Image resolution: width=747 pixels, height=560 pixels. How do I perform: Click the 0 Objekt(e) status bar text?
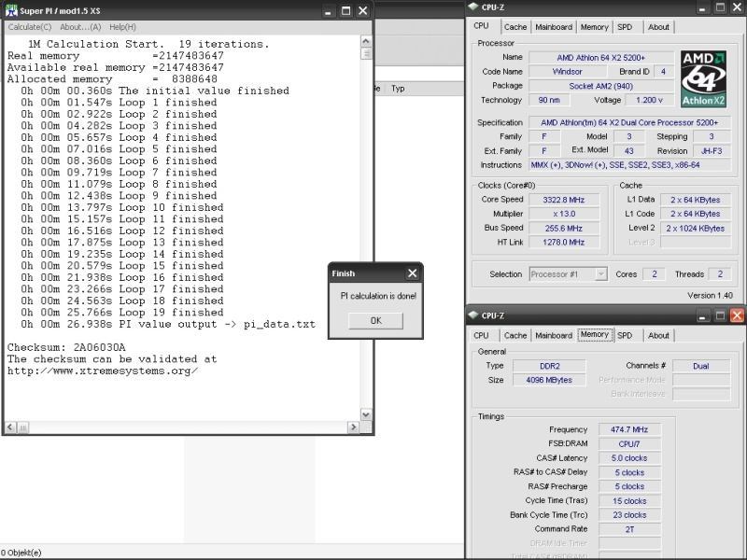click(x=21, y=553)
